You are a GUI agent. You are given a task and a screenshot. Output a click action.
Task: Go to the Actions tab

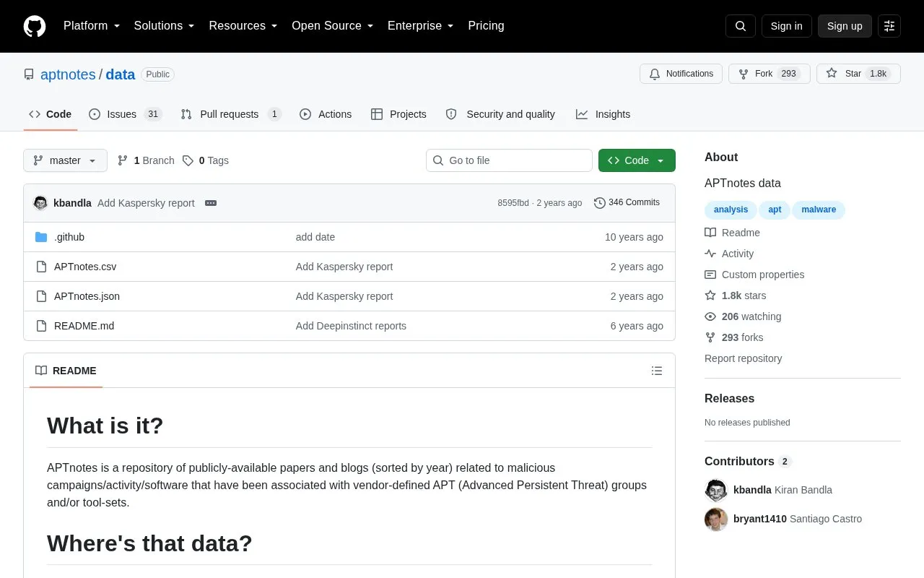pos(326,114)
